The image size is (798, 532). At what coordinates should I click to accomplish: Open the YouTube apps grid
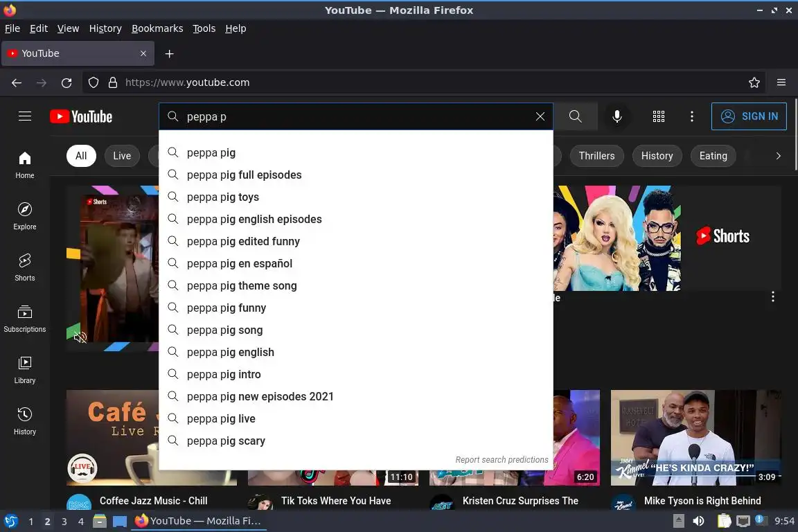pyautogui.click(x=659, y=116)
